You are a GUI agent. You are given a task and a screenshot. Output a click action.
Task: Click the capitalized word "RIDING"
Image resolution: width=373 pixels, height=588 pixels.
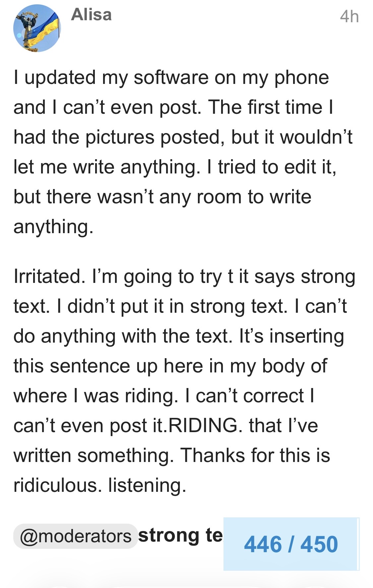pyautogui.click(x=203, y=425)
